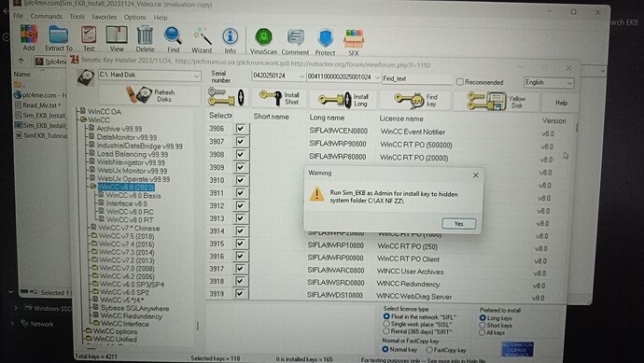Click the Automation License Manager logo

click(517, 349)
